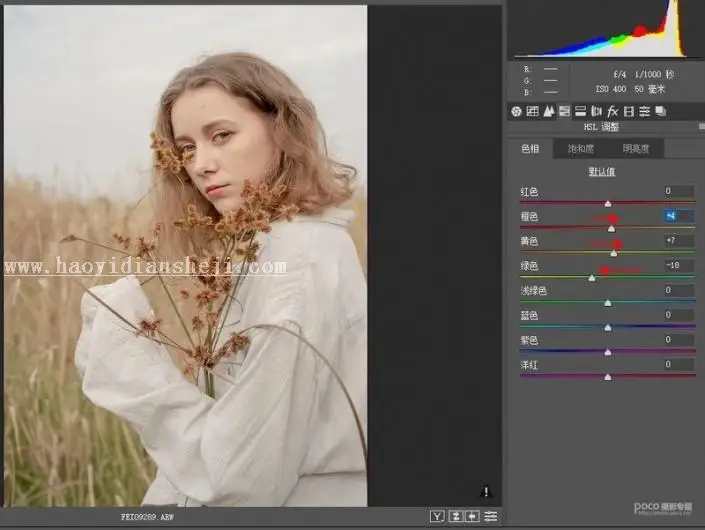Image resolution: width=705 pixels, height=530 pixels.
Task: Select the HSL adjustment panel icon
Action: pos(564,111)
